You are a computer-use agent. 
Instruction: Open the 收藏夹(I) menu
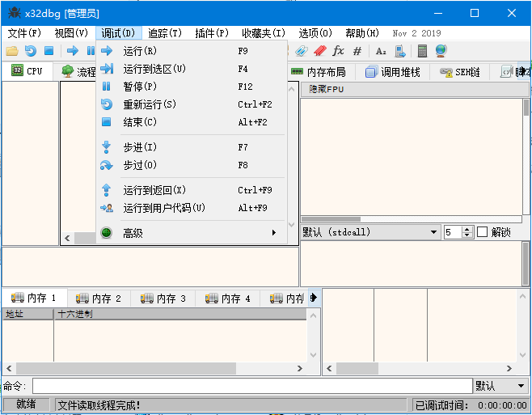point(264,33)
